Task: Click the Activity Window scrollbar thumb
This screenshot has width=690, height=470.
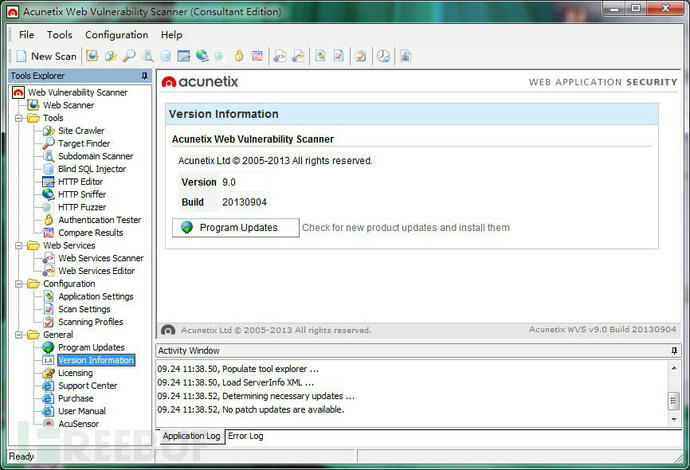Action: click(674, 400)
